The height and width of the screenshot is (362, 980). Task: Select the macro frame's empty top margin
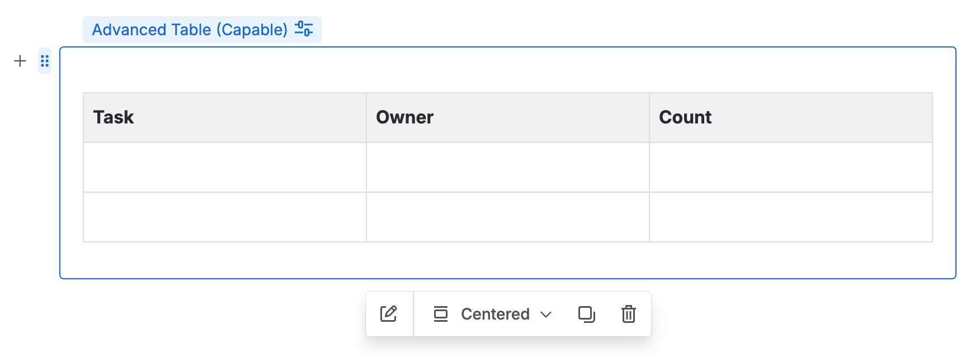(507, 70)
